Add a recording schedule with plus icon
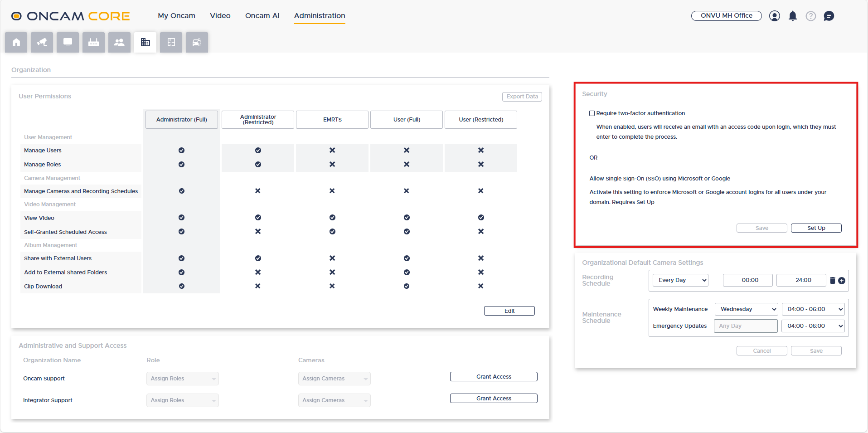The image size is (868, 433). 842,281
